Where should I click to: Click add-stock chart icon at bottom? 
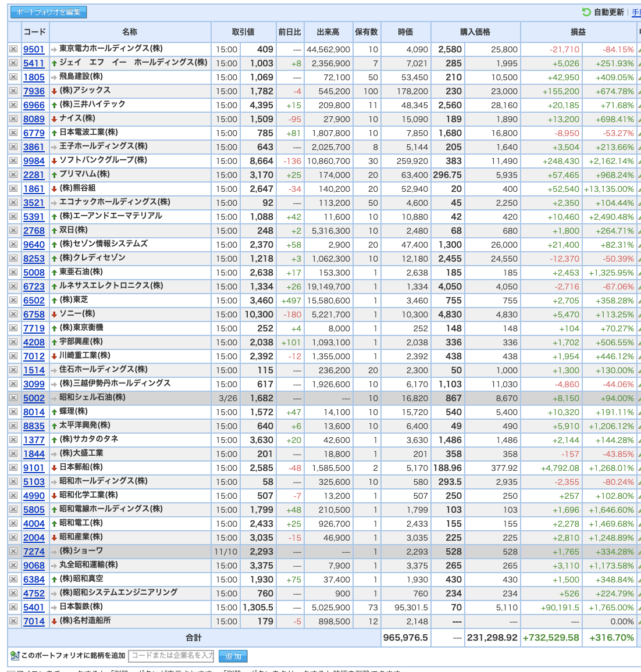coord(15,656)
